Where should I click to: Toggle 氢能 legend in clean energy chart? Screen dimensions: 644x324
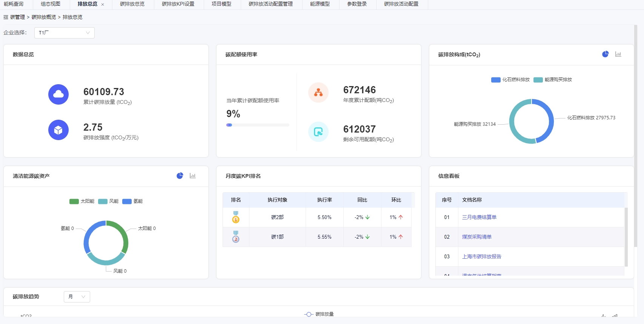tap(132, 201)
